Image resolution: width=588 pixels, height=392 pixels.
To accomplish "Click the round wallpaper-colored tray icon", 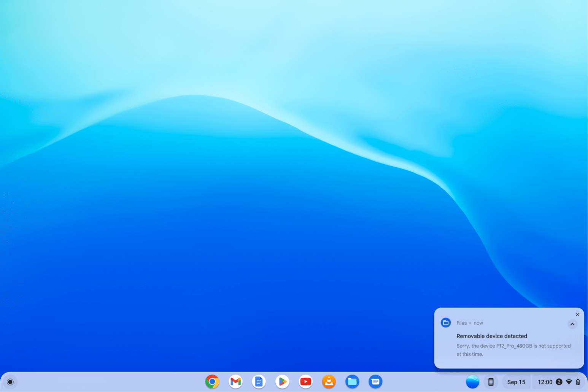I will [x=472, y=382].
